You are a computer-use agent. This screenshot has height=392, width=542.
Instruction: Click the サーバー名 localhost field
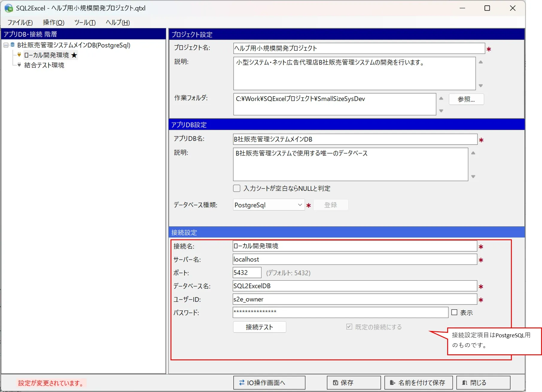[355, 259]
